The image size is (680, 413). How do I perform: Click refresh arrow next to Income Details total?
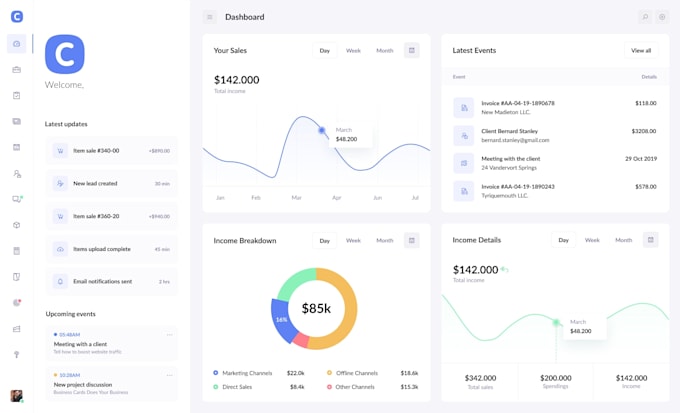pos(504,269)
